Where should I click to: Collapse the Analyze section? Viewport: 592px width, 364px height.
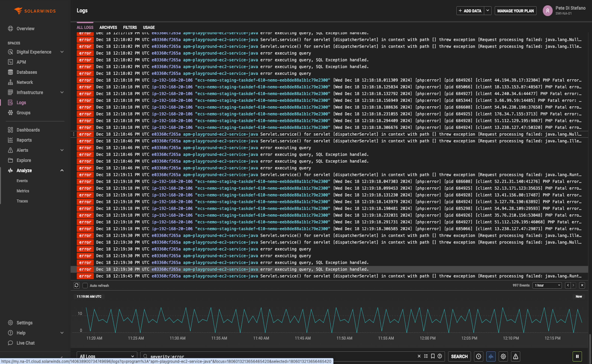62,171
